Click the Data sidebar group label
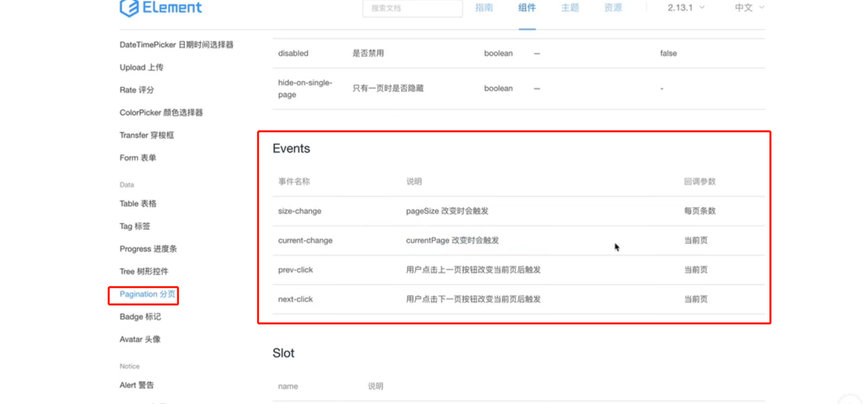The width and height of the screenshot is (868, 404). (127, 185)
